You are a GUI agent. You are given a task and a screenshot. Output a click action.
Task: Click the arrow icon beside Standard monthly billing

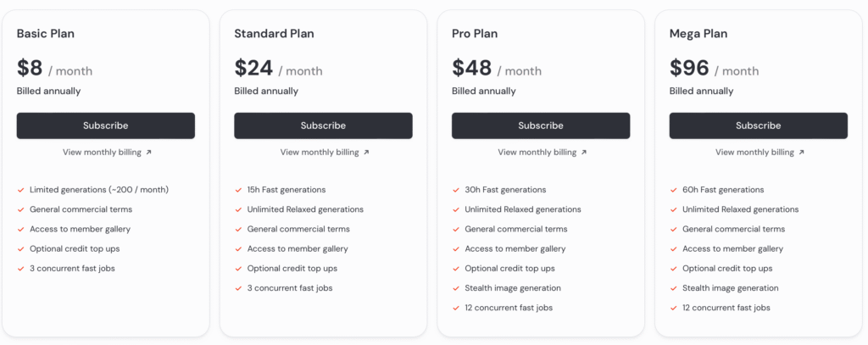366,153
